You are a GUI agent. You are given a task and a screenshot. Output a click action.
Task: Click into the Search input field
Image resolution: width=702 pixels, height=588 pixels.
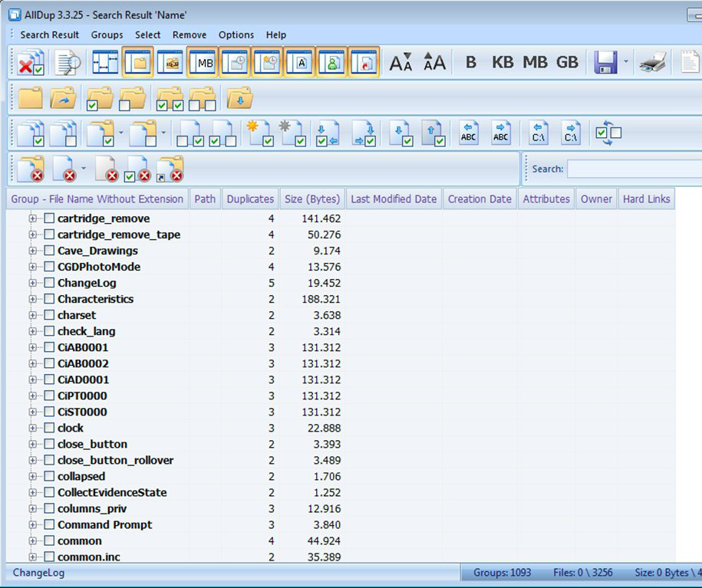click(x=634, y=169)
